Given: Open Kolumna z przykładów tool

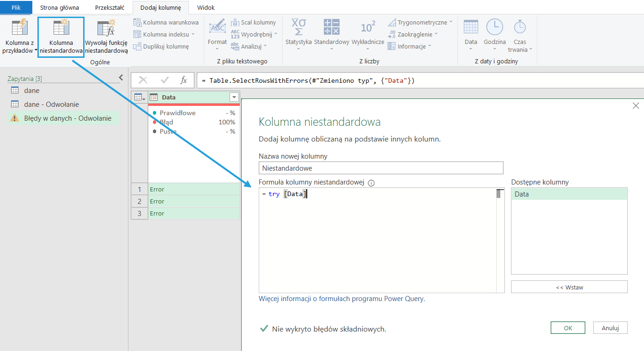Looking at the screenshot, I should point(19,29).
